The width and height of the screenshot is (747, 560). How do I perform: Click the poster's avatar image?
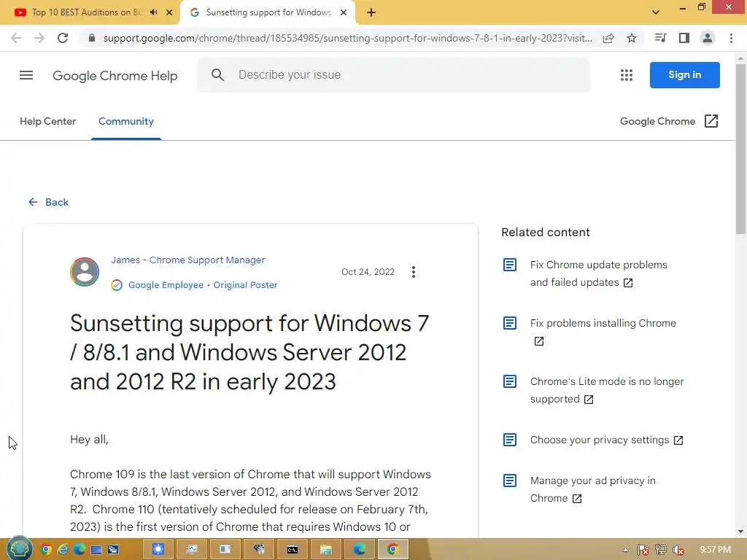click(85, 272)
